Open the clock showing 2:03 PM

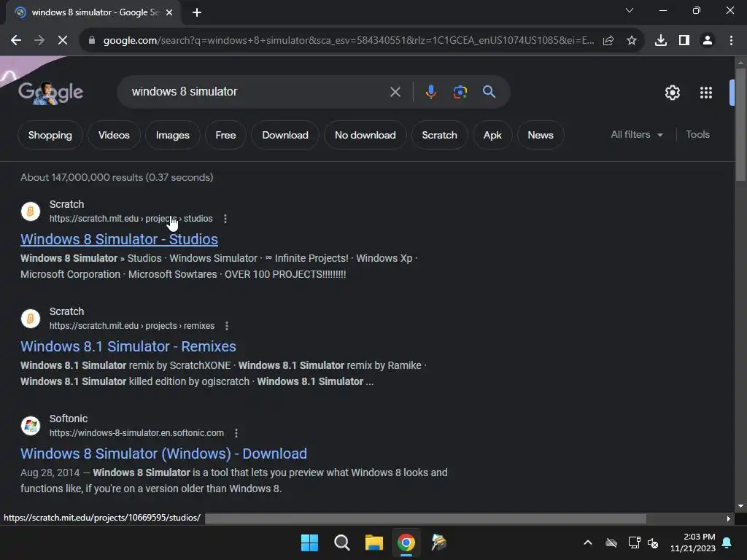pyautogui.click(x=693, y=542)
